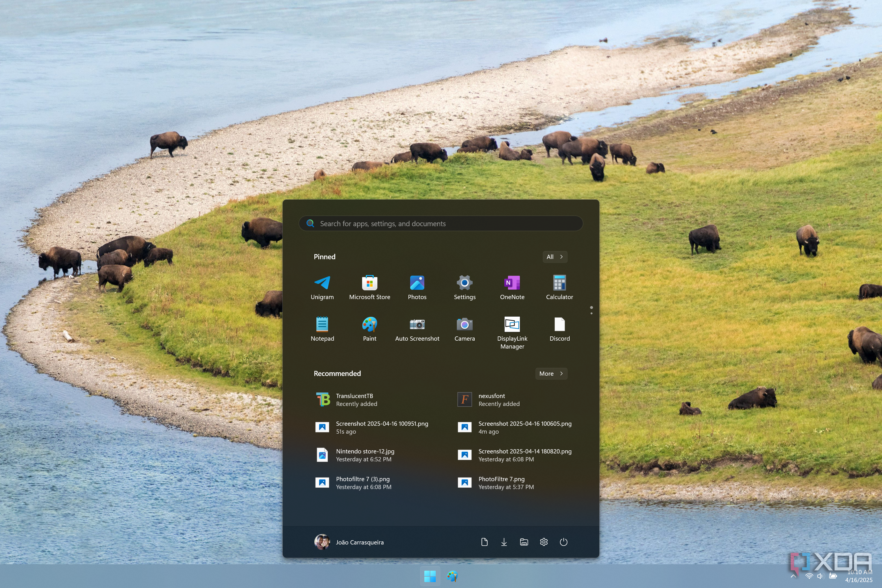This screenshot has height=588, width=882.
Task: Open the Camera app
Action: [x=464, y=329]
